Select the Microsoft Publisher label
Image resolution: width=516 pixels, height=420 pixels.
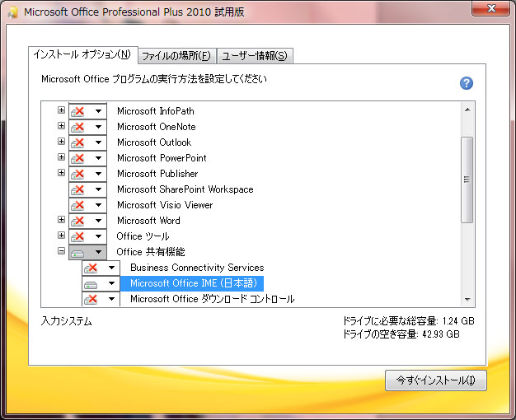click(x=157, y=174)
